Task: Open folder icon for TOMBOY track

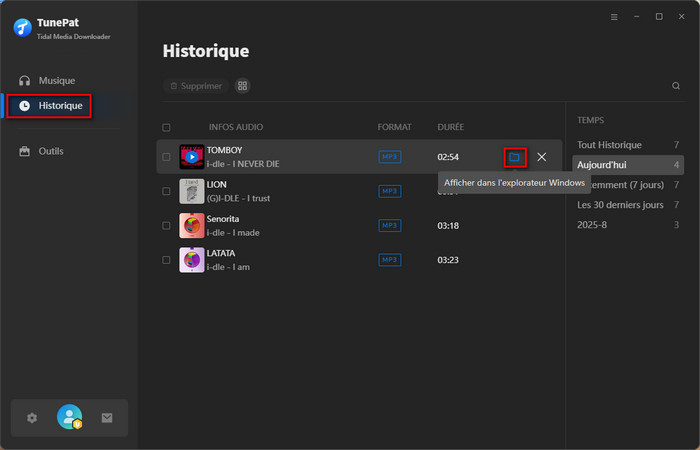Action: pos(514,157)
